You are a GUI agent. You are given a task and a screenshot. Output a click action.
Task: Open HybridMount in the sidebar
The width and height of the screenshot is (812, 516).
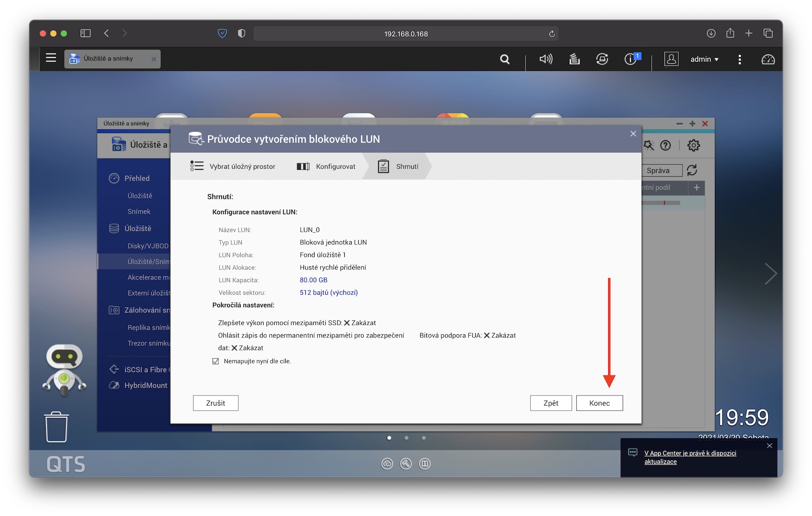138,385
